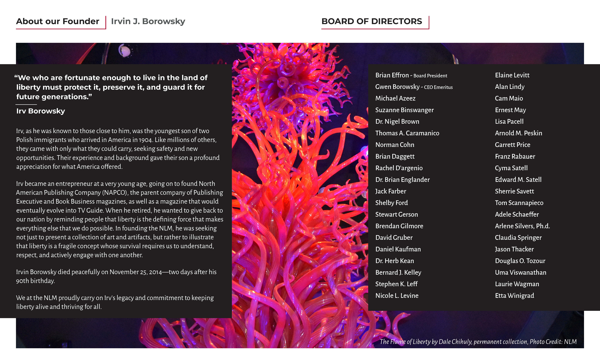600x364 pixels.
Task: Select David Gruber
Action: [394, 237]
